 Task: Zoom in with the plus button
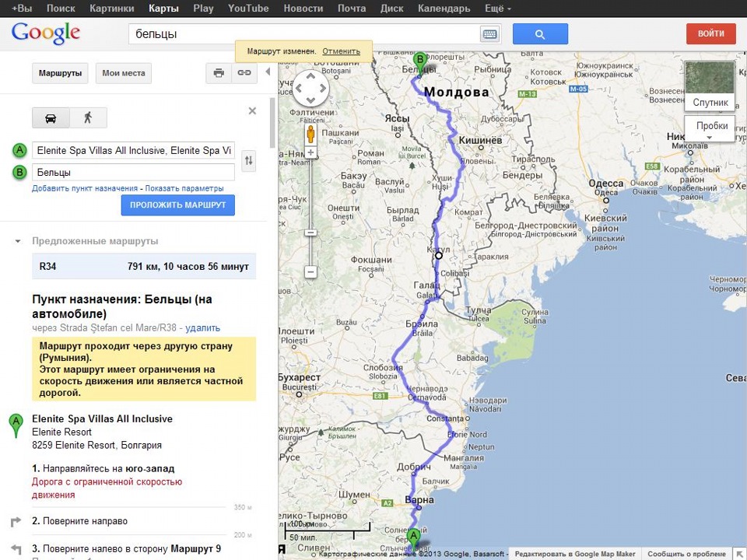coord(310,153)
